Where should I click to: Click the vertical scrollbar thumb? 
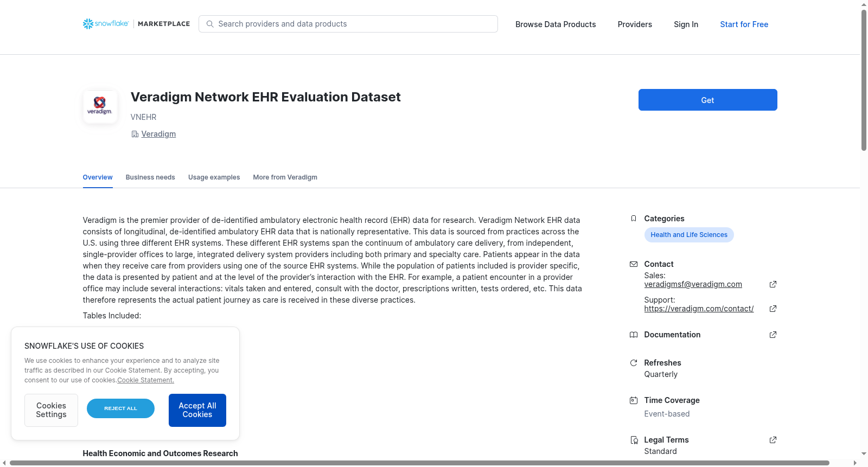click(864, 80)
